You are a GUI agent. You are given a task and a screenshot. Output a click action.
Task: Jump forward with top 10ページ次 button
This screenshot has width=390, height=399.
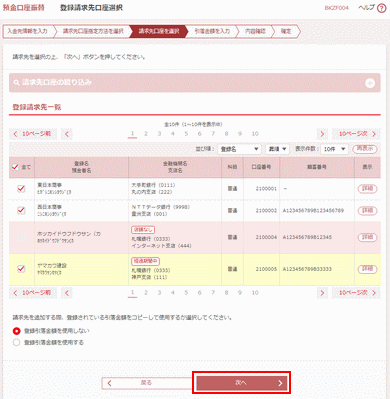click(x=356, y=134)
